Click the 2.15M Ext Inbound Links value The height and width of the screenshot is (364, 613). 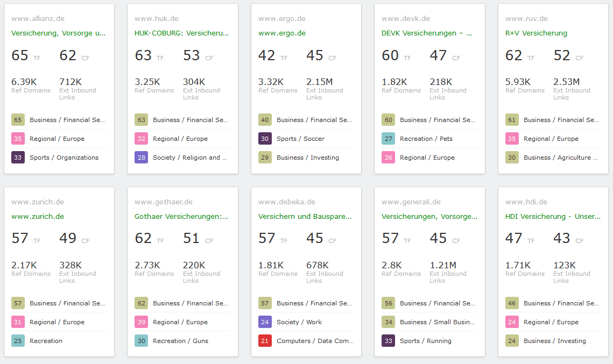point(319,82)
